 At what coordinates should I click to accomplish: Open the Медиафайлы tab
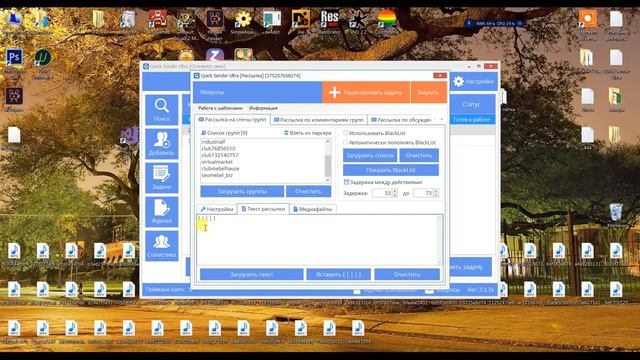coord(313,209)
